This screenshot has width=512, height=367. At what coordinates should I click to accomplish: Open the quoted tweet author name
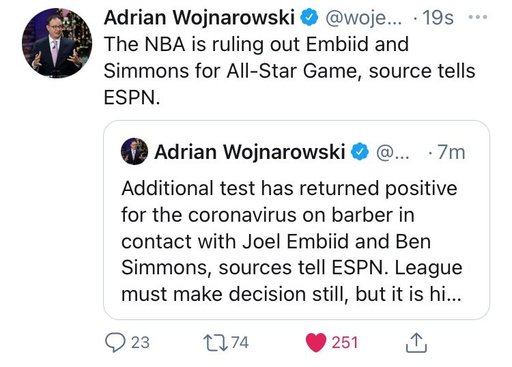(x=249, y=152)
